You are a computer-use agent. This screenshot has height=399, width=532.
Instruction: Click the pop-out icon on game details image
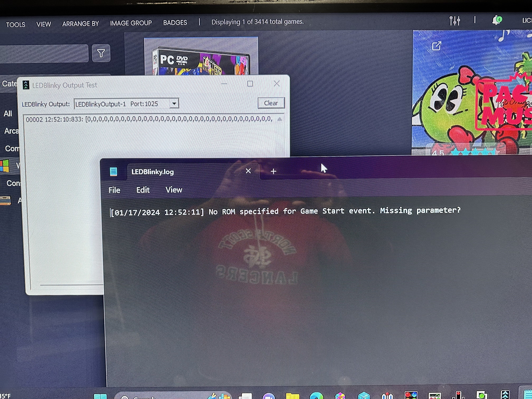436,46
